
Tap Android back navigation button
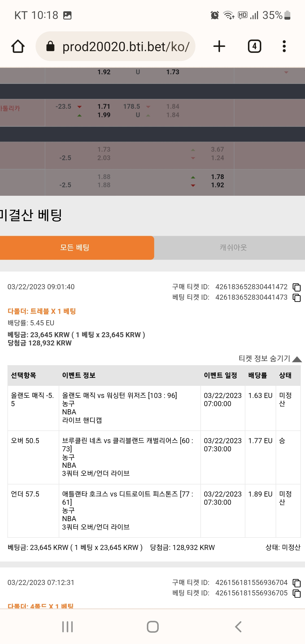[x=238, y=627]
